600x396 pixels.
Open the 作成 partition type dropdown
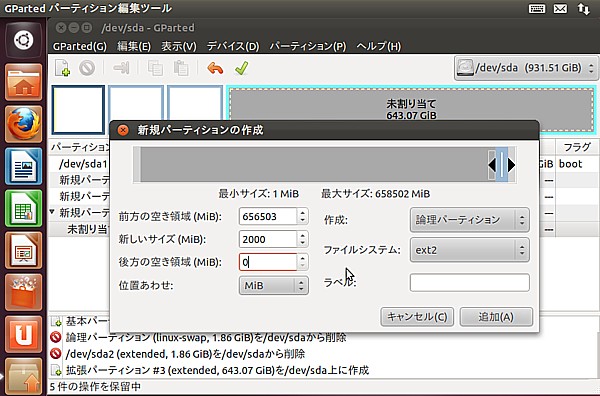pyautogui.click(x=470, y=220)
